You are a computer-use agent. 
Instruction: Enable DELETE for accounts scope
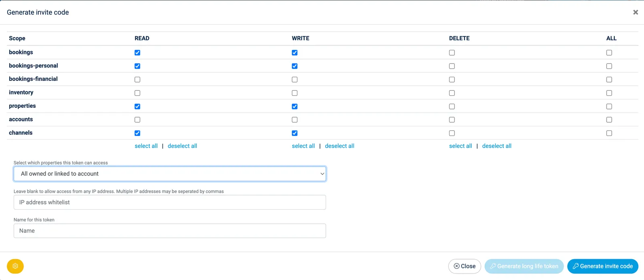click(x=452, y=120)
